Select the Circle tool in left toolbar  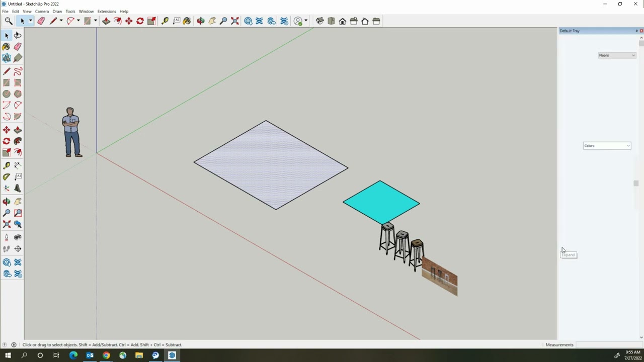pos(7,94)
